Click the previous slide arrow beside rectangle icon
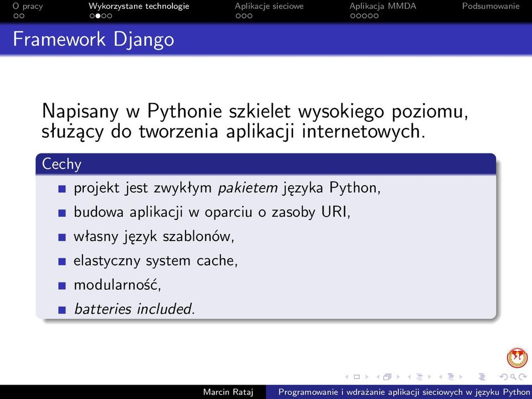 (347, 377)
